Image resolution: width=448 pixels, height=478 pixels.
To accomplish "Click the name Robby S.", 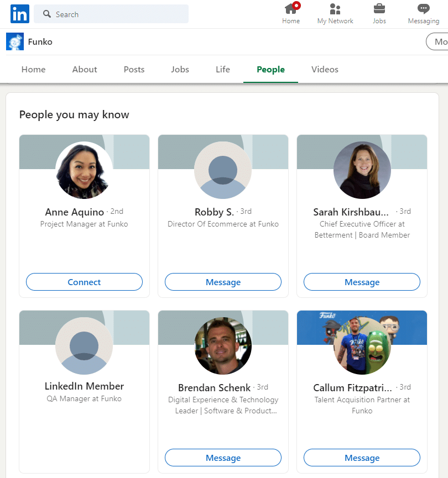I will (x=214, y=212).
